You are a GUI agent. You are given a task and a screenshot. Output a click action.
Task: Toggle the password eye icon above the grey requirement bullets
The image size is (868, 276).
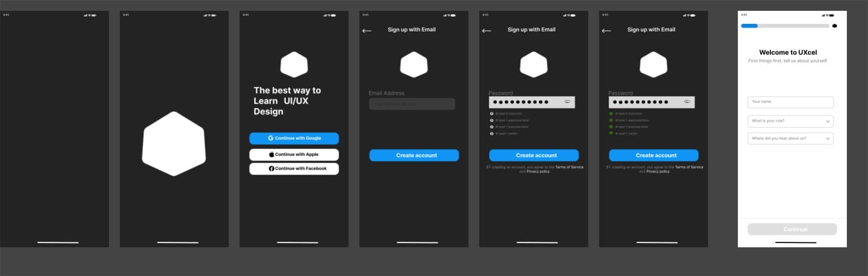pyautogui.click(x=567, y=102)
